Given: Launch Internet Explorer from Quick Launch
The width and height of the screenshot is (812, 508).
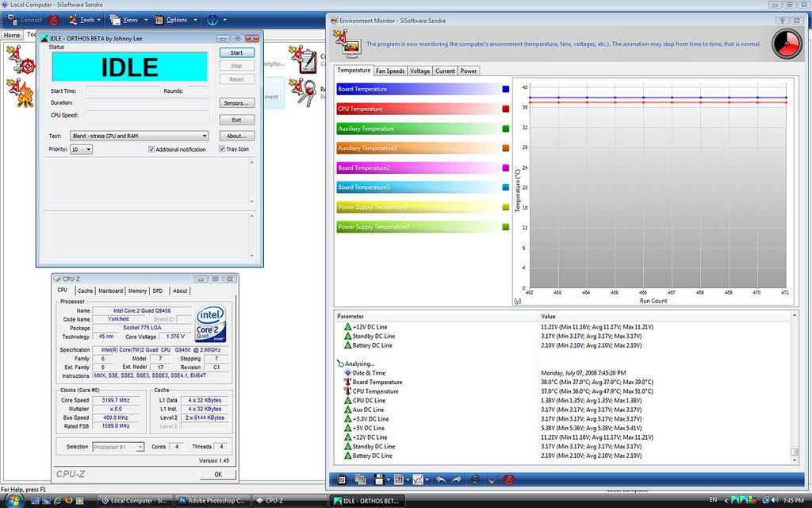Looking at the screenshot, I should pos(57,501).
